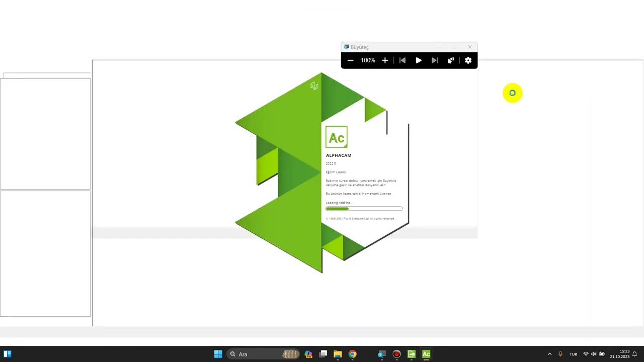The width and height of the screenshot is (644, 362).
Task: Close the Büyüteç magnifier window
Action: point(470,47)
